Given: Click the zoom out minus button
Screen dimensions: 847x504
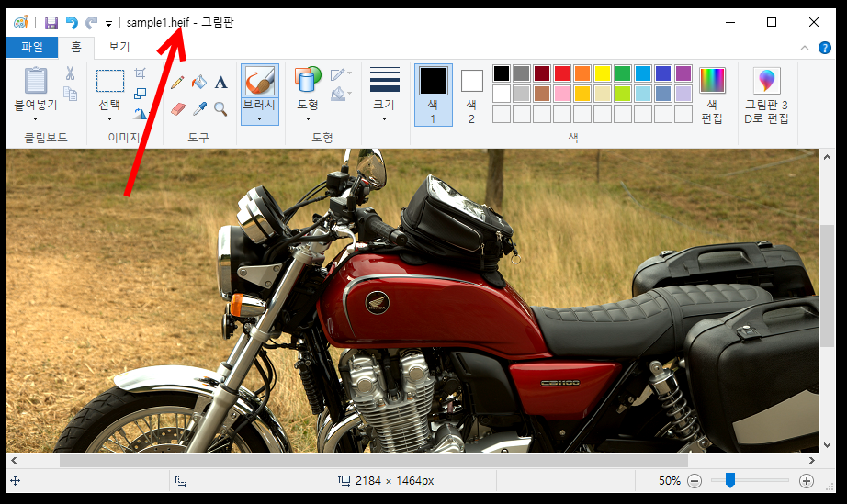Looking at the screenshot, I should [x=695, y=481].
